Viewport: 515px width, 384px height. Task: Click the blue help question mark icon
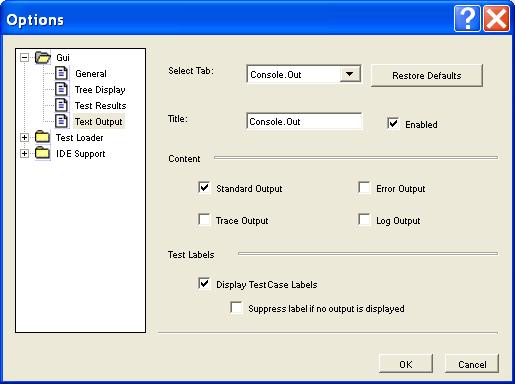tap(467, 19)
